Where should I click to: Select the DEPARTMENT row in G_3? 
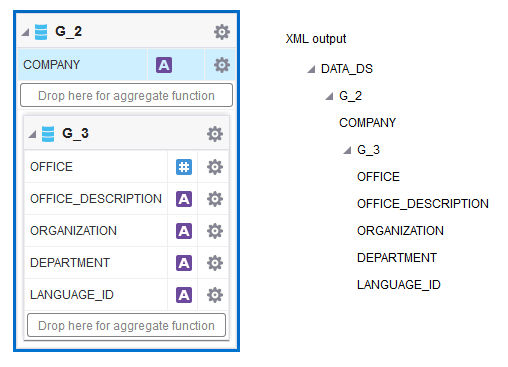pyautogui.click(x=127, y=263)
